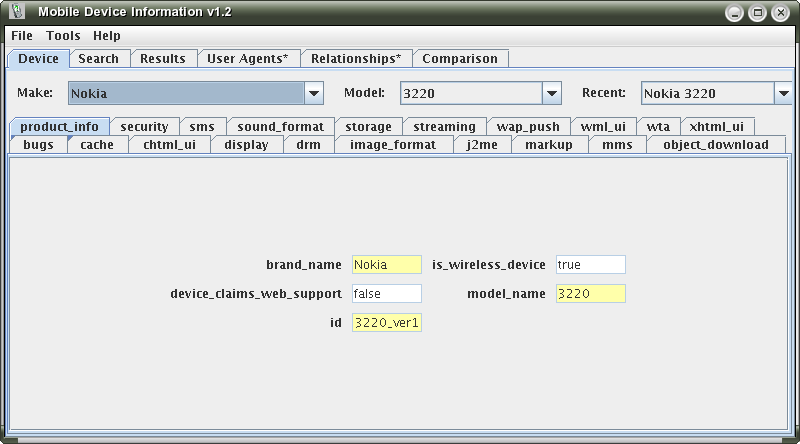Image resolution: width=800 pixels, height=444 pixels.
Task: Open the File menu
Action: pos(22,36)
